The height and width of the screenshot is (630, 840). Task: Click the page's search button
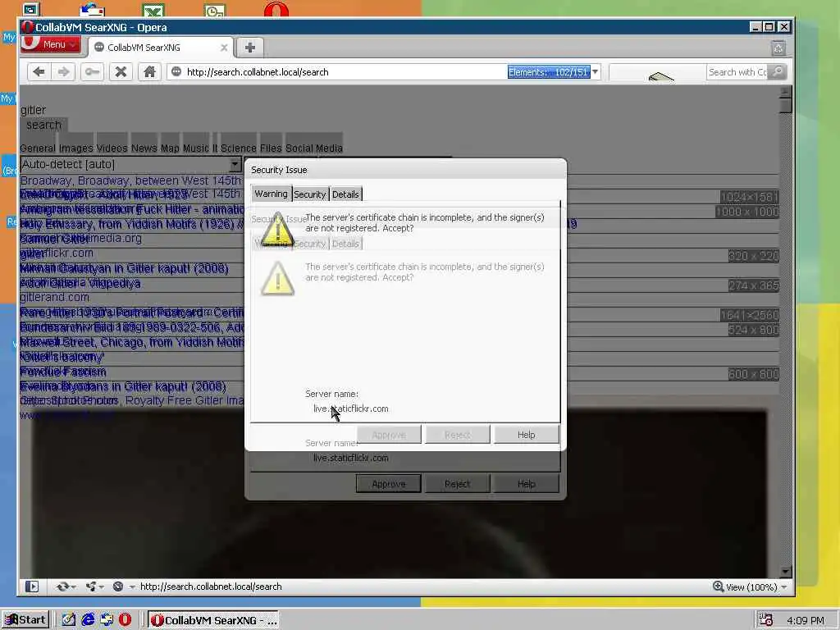pos(44,125)
